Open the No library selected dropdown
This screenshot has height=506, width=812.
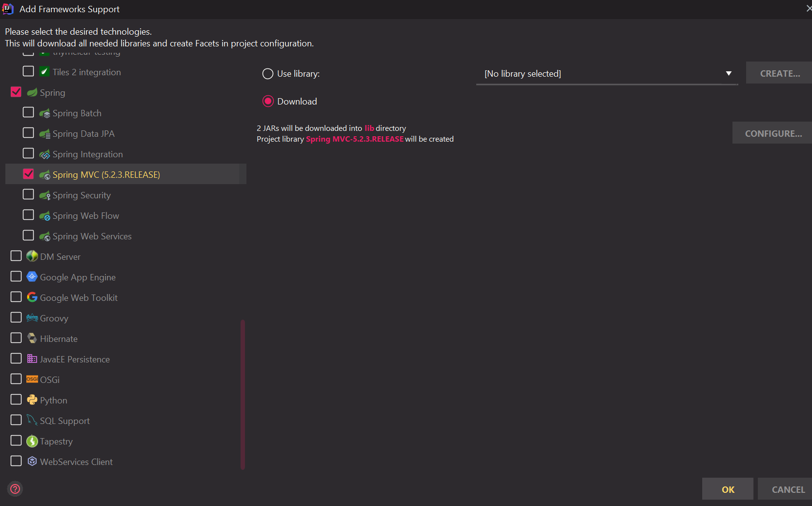pyautogui.click(x=607, y=74)
